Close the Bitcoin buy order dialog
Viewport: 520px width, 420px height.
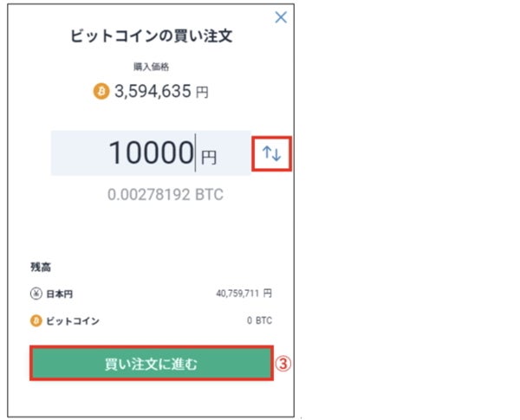click(280, 17)
